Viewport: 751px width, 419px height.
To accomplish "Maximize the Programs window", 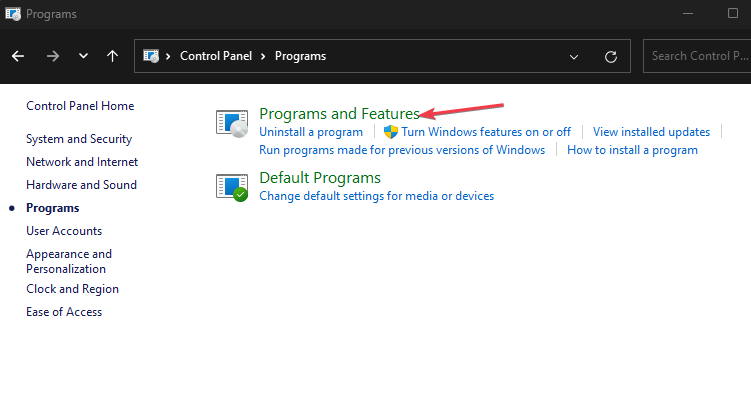I will coord(733,13).
